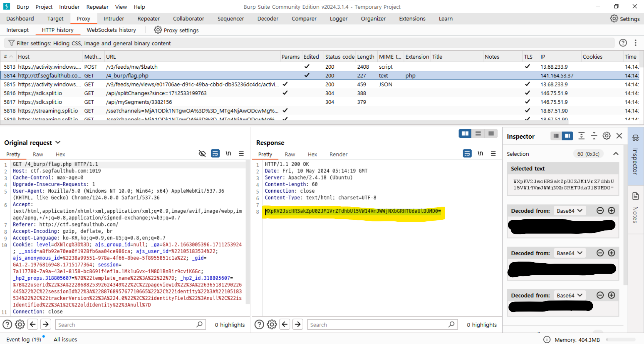Collapse the Selection section chevron
The width and height of the screenshot is (644, 344).
pos(616,154)
